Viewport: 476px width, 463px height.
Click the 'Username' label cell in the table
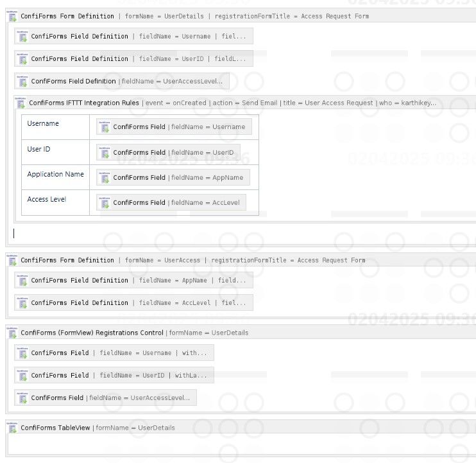[x=55, y=127]
